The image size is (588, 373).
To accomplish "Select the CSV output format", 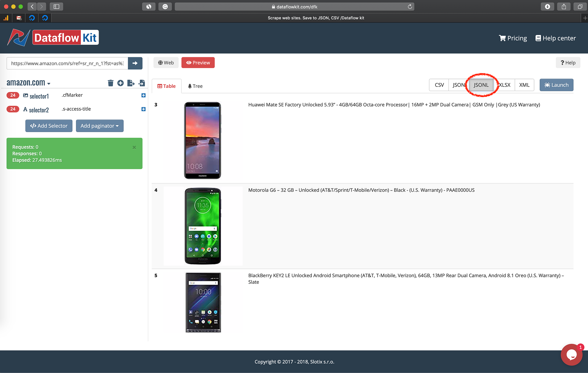I will coord(439,85).
